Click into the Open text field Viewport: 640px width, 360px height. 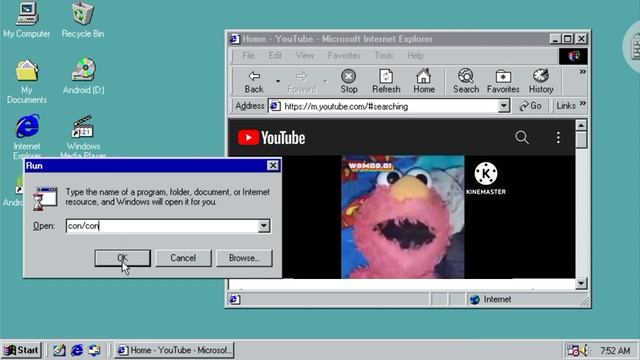[x=162, y=226]
